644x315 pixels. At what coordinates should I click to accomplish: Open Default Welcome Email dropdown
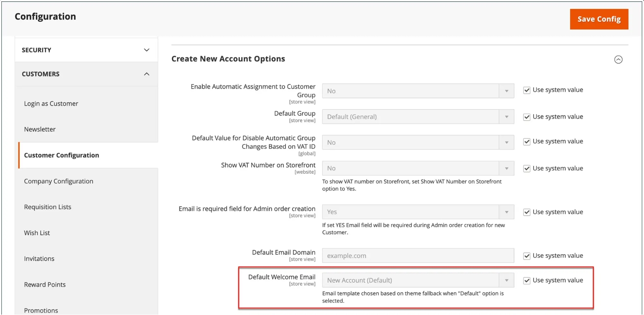coord(418,280)
